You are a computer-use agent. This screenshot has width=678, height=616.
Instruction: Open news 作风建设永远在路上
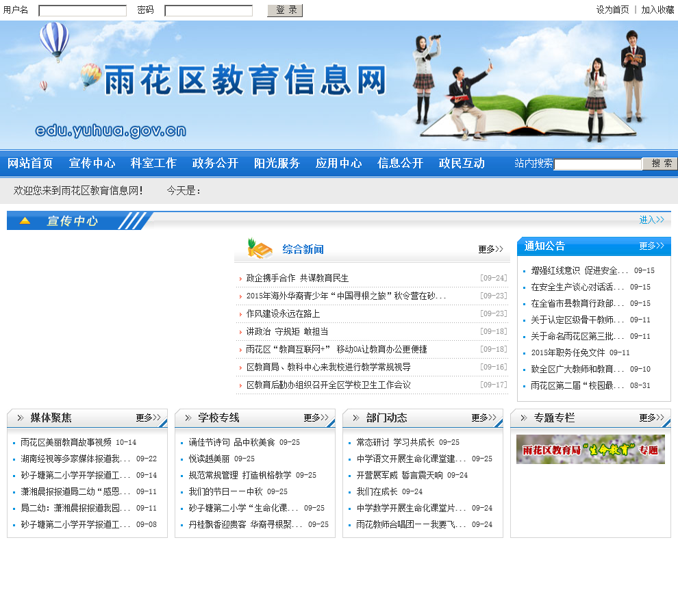[x=284, y=313]
